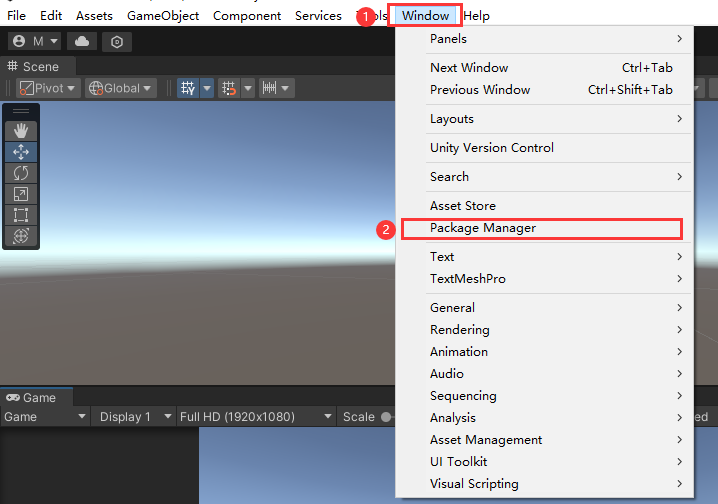Select the Move tool
This screenshot has height=504, width=718.
[21, 152]
